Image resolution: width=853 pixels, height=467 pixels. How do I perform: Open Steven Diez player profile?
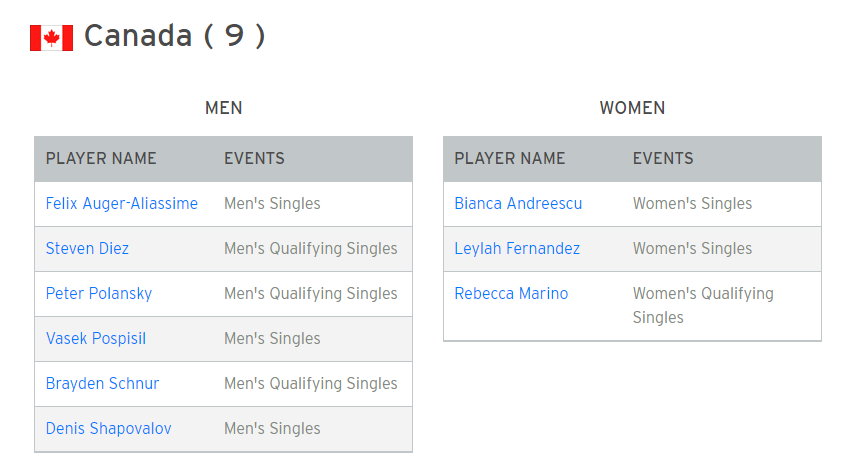coord(87,249)
